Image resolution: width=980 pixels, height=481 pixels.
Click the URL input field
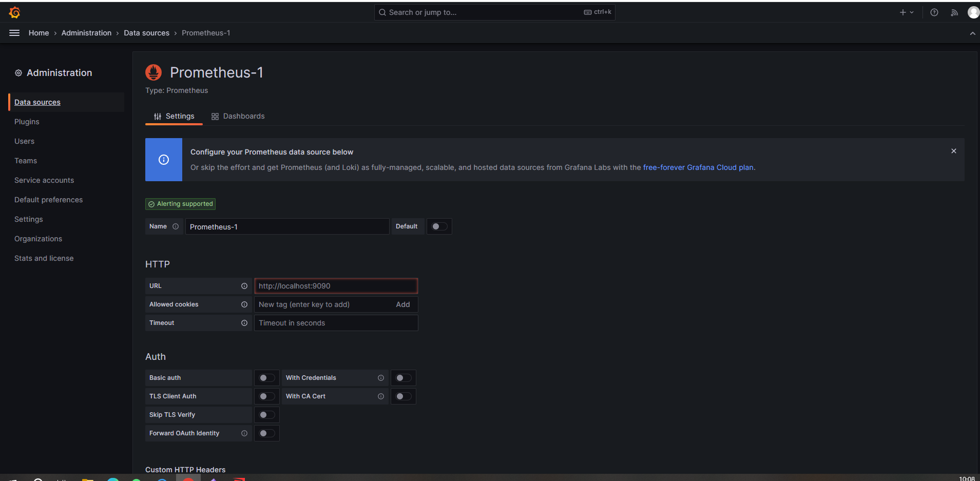coord(336,286)
